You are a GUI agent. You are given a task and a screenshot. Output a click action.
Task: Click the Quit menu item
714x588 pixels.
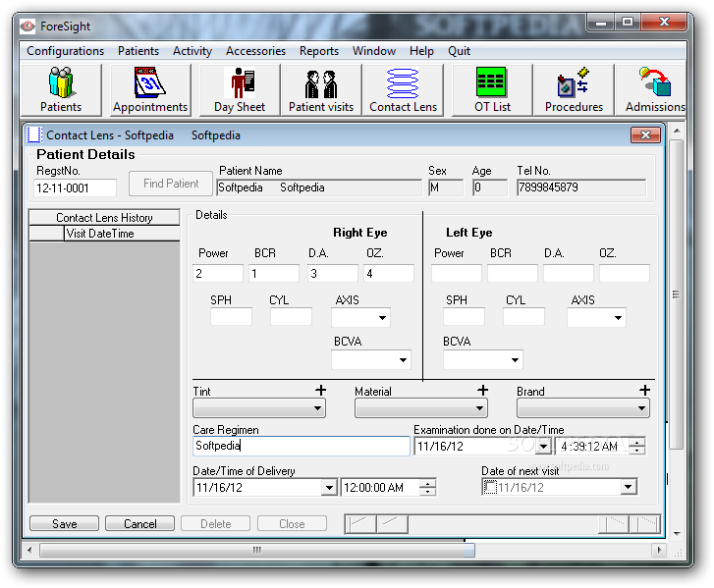click(459, 51)
